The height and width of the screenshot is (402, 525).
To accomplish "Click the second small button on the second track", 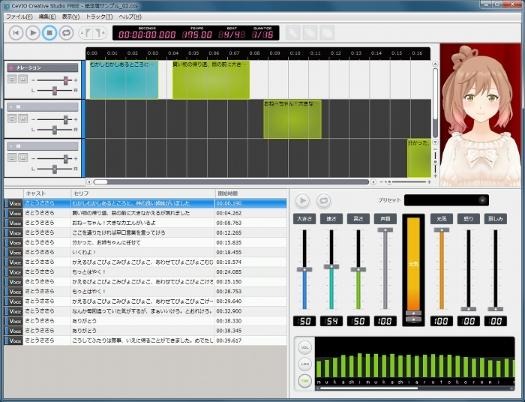I will pyautogui.click(x=23, y=118).
